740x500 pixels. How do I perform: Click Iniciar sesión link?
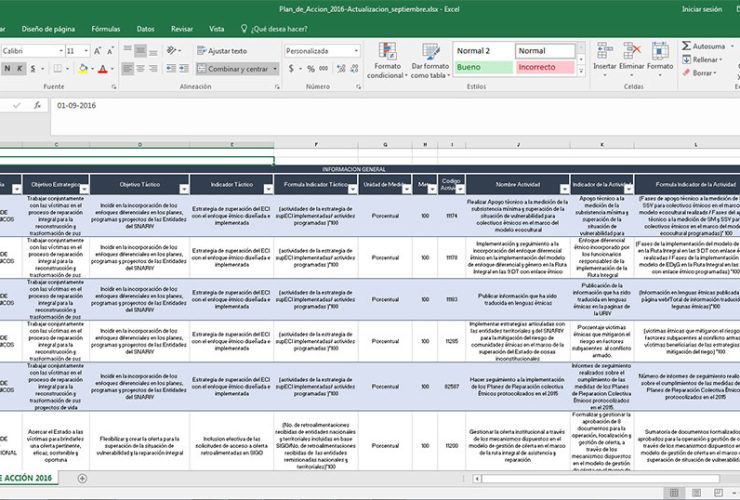(x=702, y=9)
